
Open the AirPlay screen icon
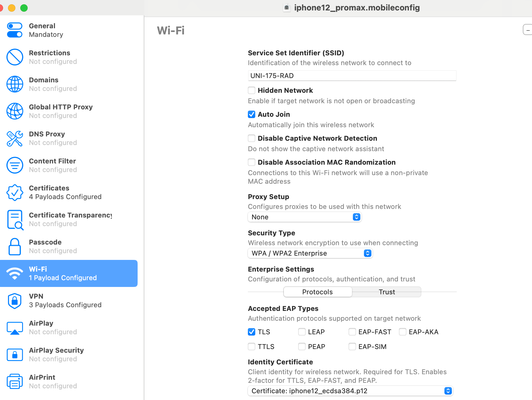(x=15, y=328)
